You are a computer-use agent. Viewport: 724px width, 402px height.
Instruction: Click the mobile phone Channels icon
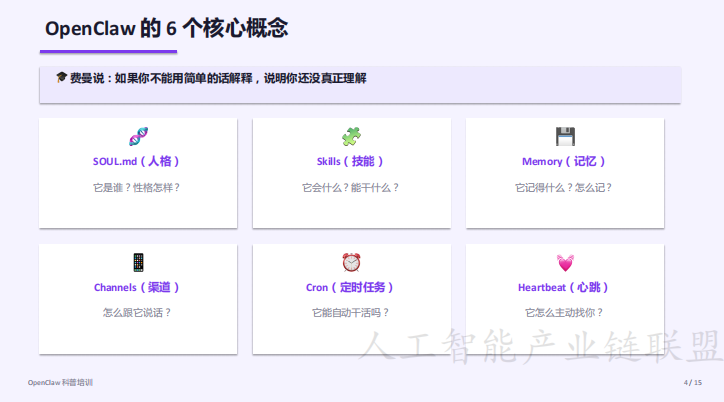[138, 262]
